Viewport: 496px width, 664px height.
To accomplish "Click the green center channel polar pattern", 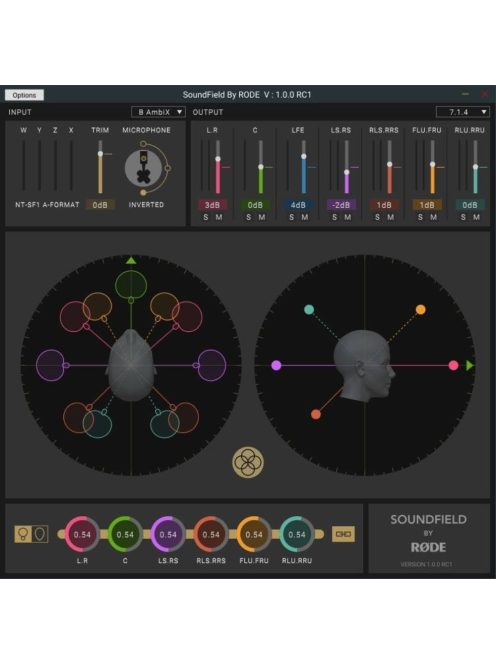I will point(131,285).
